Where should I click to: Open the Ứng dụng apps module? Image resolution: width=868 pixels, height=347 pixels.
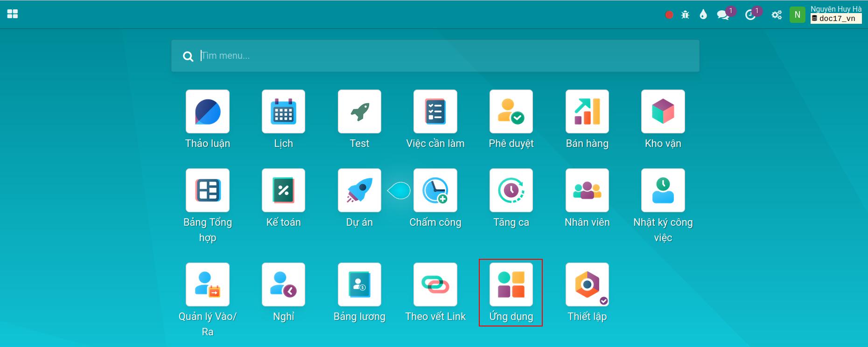tap(511, 285)
